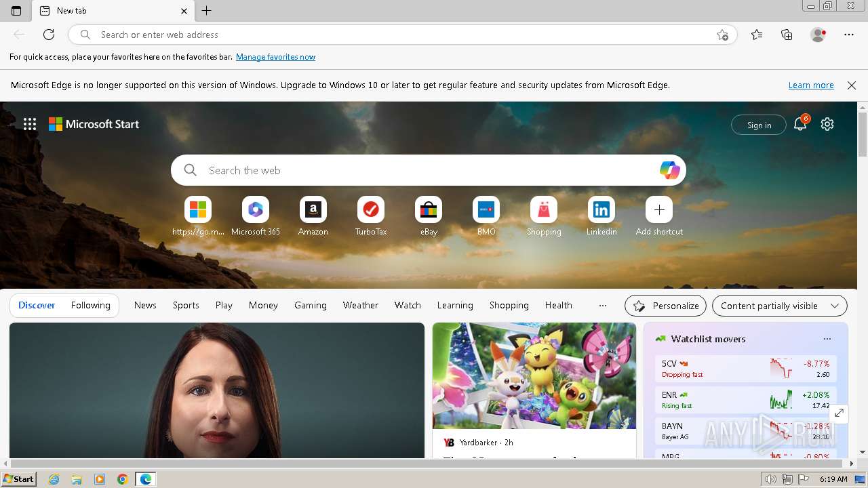
Task: Click the Personalize button
Action: click(x=665, y=306)
